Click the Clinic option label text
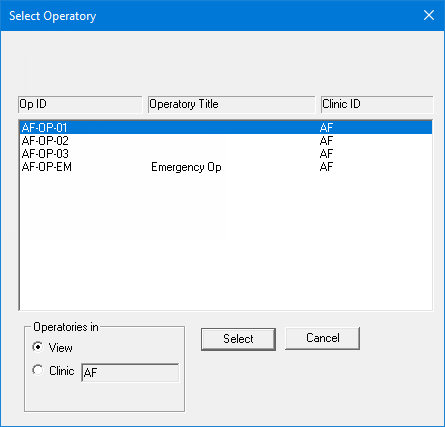This screenshot has width=445, height=427. (x=62, y=371)
